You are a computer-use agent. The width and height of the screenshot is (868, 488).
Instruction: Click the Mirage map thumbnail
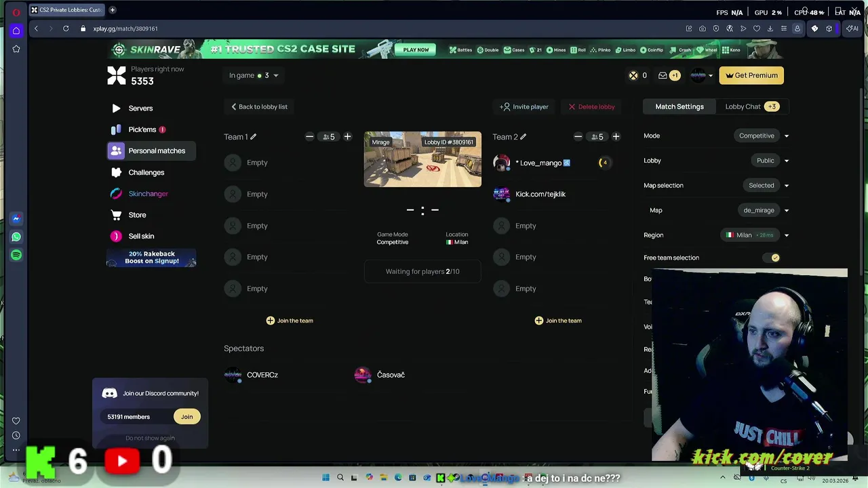[422, 159]
